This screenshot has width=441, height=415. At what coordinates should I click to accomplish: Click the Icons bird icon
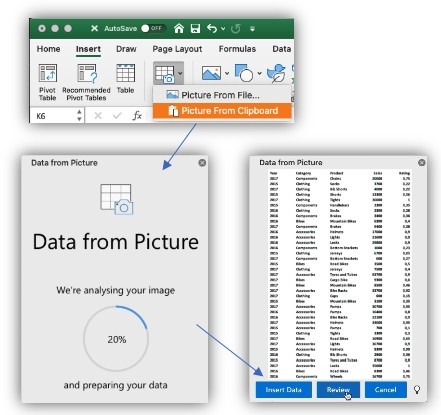276,73
